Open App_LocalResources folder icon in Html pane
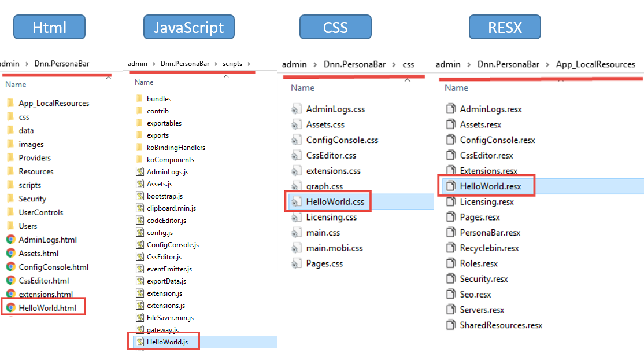This screenshot has width=644, height=356. coord(10,103)
